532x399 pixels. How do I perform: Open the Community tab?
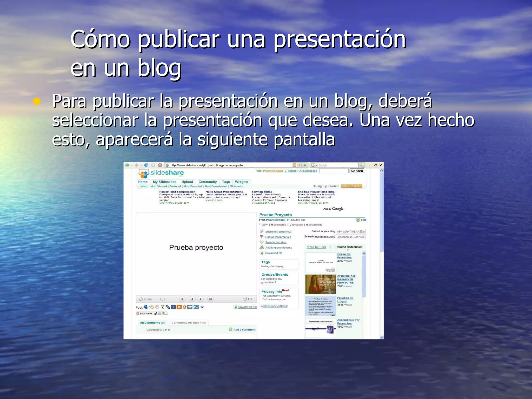click(208, 182)
